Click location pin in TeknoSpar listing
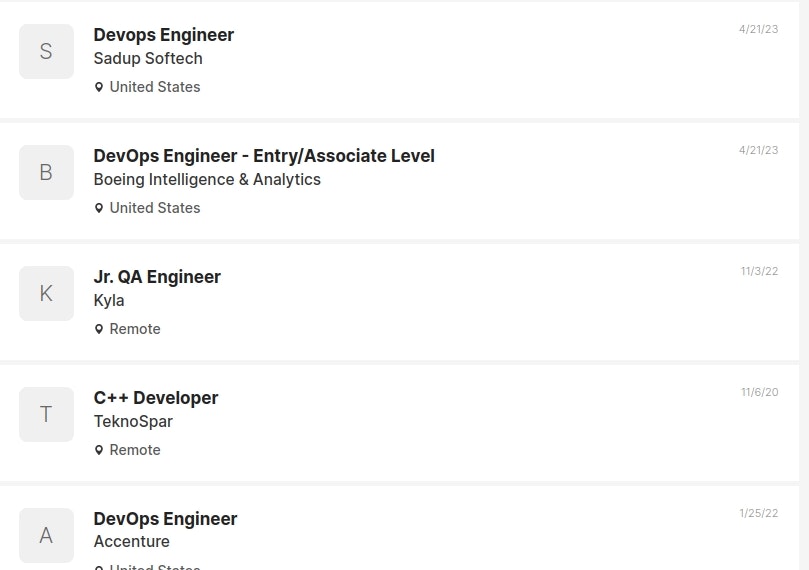The width and height of the screenshot is (809, 570). (x=99, y=450)
